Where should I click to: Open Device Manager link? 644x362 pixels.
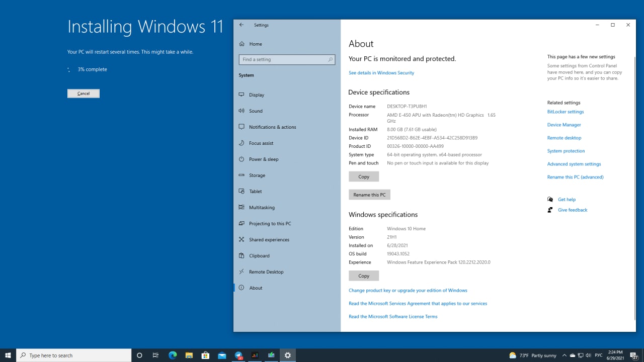564,125
